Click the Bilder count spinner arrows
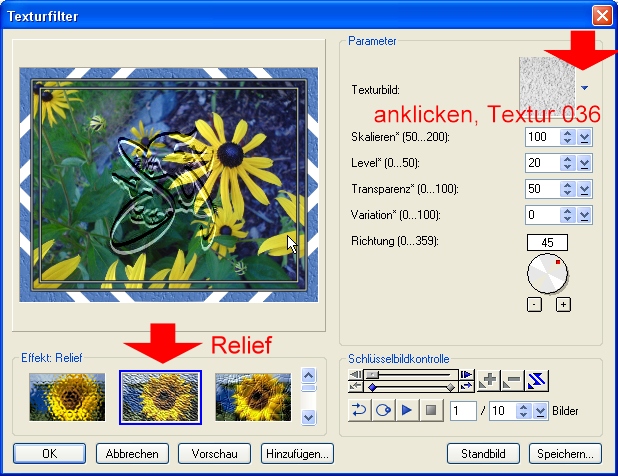Image resolution: width=618 pixels, height=476 pixels. pyautogui.click(x=523, y=411)
